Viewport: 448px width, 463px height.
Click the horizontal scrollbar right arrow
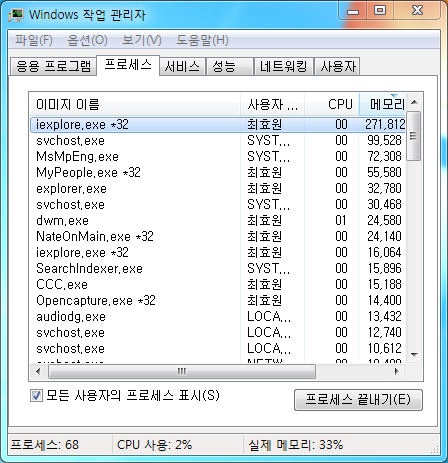tap(396, 371)
